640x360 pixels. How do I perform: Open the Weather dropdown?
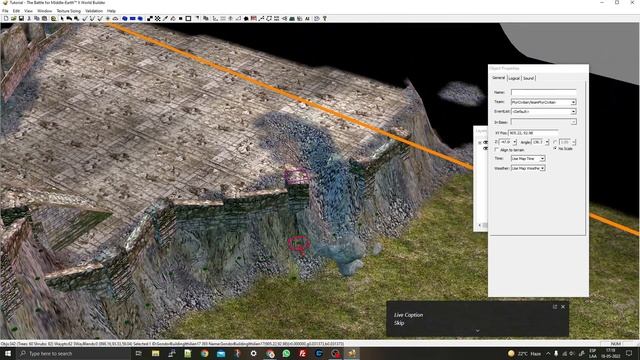(542, 168)
